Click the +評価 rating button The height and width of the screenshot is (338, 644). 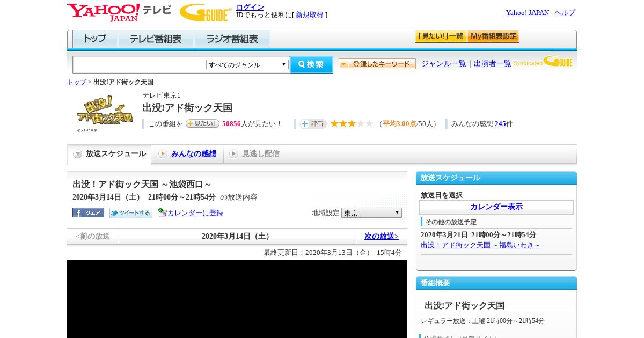[313, 124]
